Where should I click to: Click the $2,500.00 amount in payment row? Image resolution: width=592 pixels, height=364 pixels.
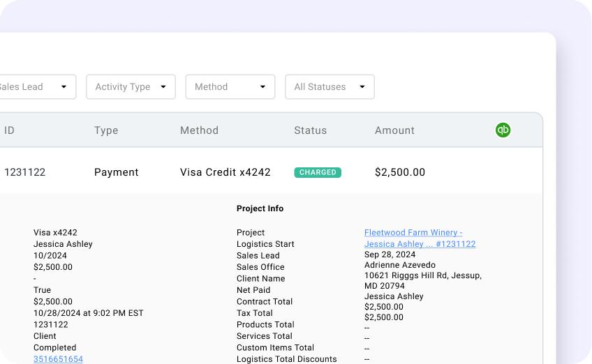399,172
